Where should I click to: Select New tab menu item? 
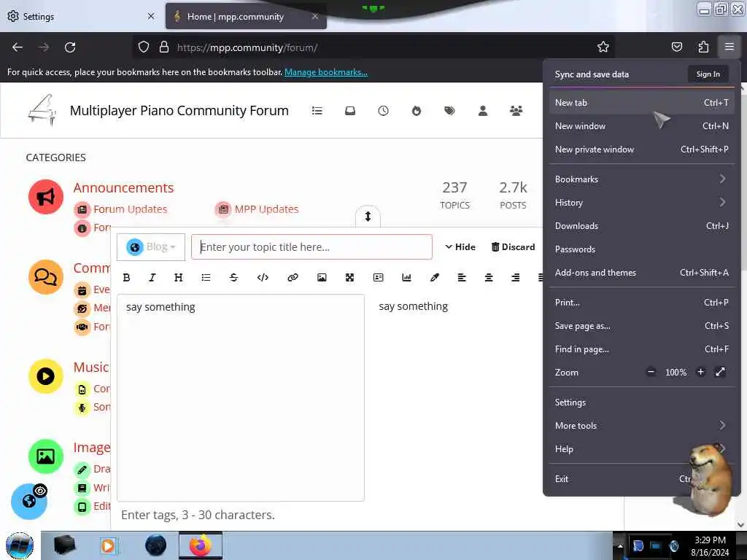(641, 102)
